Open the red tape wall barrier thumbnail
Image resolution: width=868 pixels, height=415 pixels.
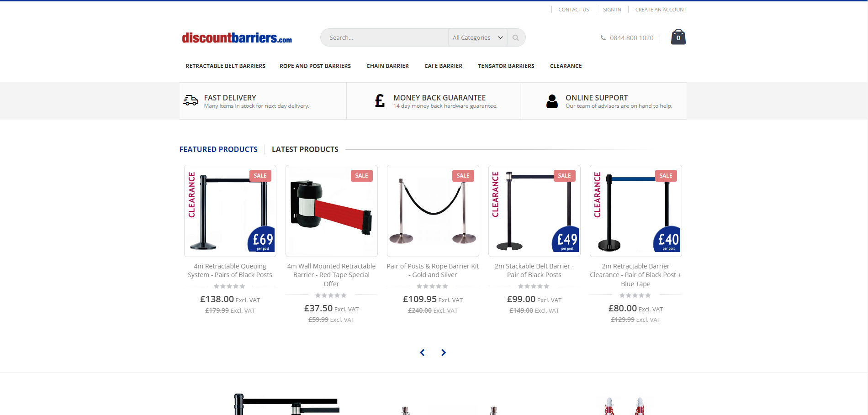(x=332, y=211)
